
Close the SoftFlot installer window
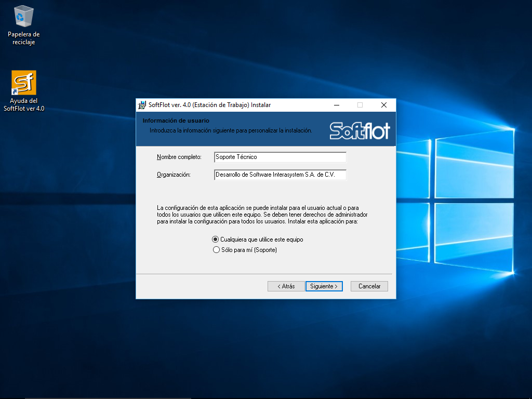coord(384,105)
